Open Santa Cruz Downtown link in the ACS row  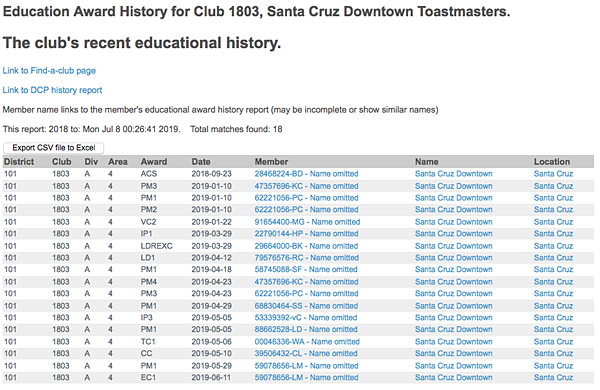coord(453,174)
